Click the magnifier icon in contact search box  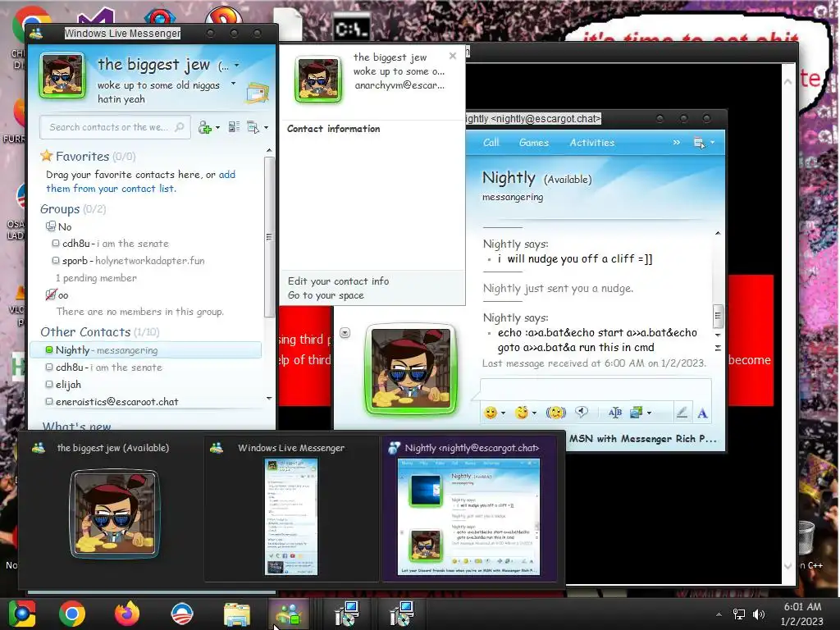coord(180,127)
